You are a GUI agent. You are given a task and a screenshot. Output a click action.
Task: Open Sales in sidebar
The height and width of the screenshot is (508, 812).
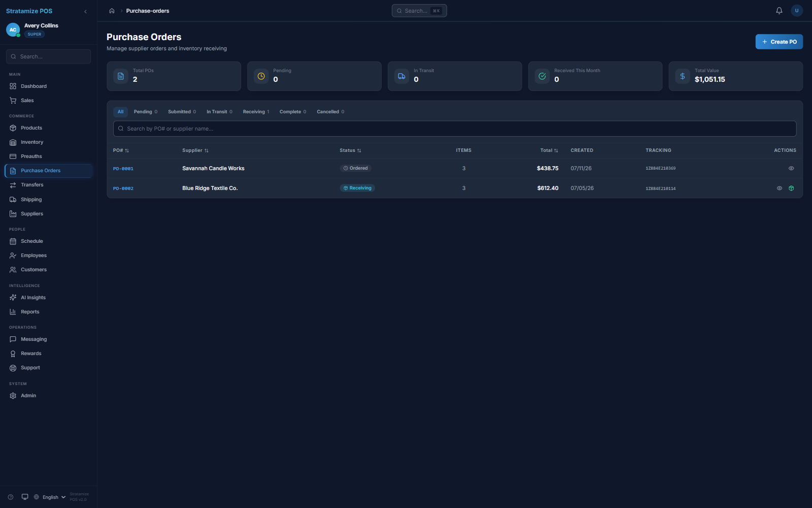48,101
